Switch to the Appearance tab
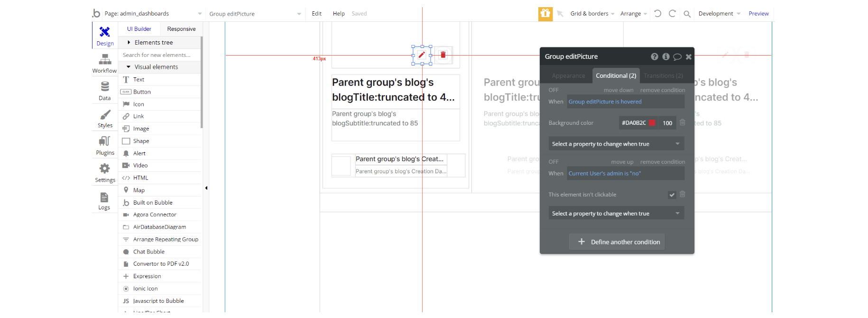 pos(568,76)
